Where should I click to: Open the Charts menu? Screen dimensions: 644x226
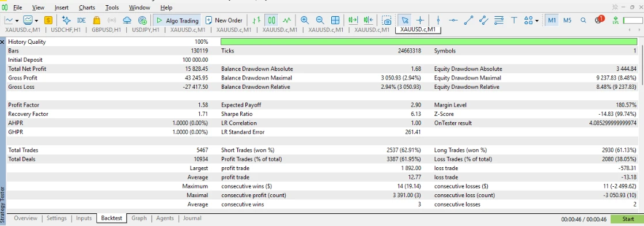click(86, 7)
